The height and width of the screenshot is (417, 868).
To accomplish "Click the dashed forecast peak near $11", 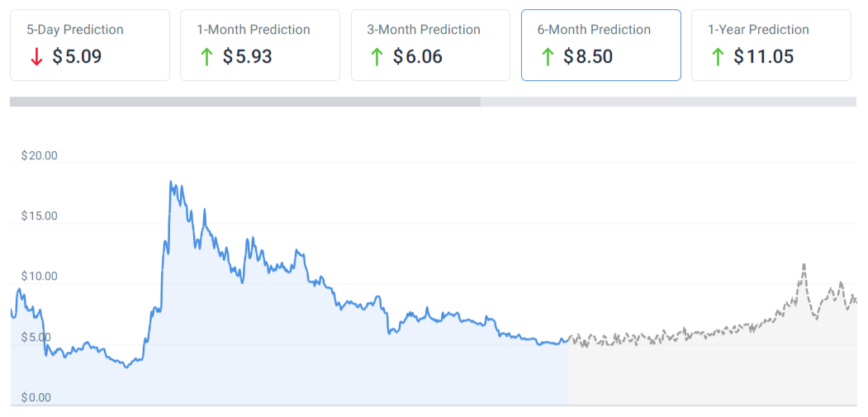I will click(804, 265).
